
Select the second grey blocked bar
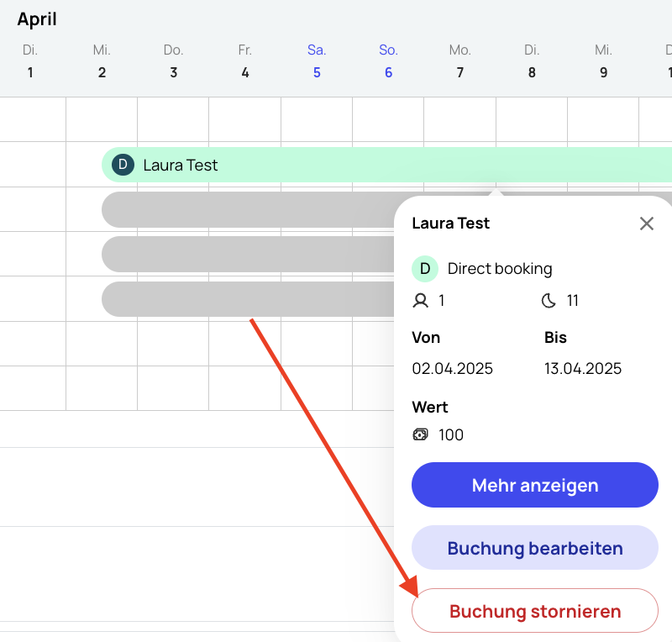(248, 255)
